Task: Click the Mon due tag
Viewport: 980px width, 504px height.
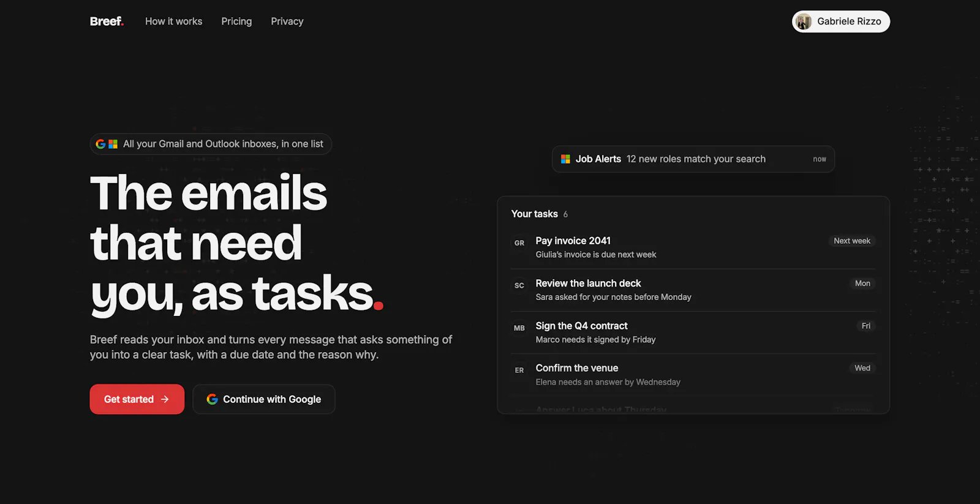Action: [x=862, y=283]
